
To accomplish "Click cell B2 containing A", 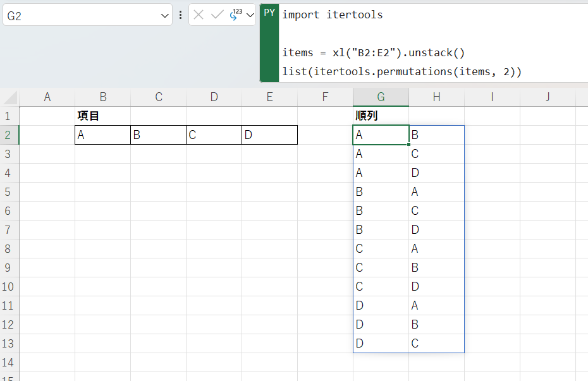I will point(103,135).
